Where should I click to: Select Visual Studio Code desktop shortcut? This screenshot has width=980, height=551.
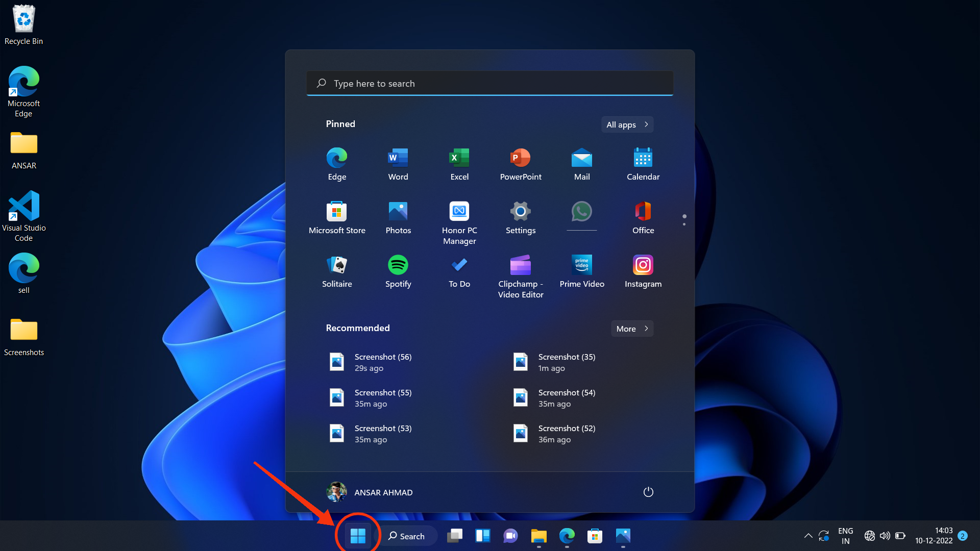tap(23, 216)
